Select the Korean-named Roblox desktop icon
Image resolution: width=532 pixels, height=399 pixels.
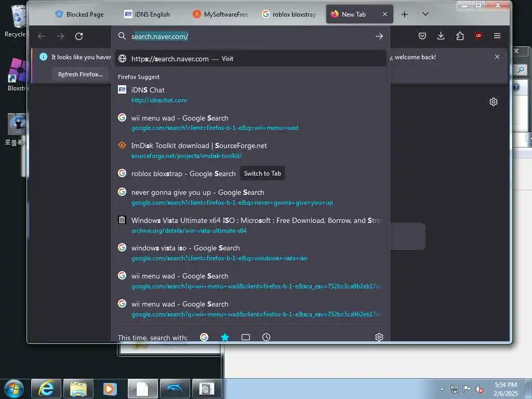[15, 129]
